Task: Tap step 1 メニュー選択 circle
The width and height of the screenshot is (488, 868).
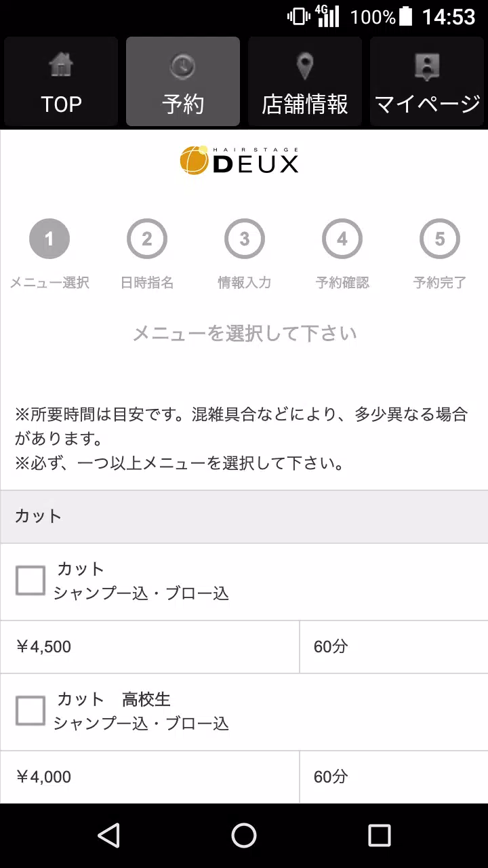Action: point(49,239)
